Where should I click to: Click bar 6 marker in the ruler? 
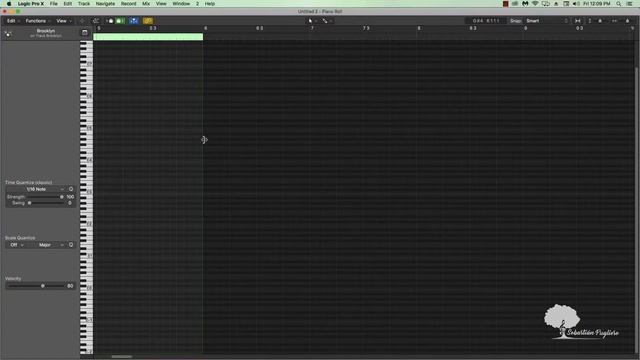pyautogui.click(x=205, y=28)
